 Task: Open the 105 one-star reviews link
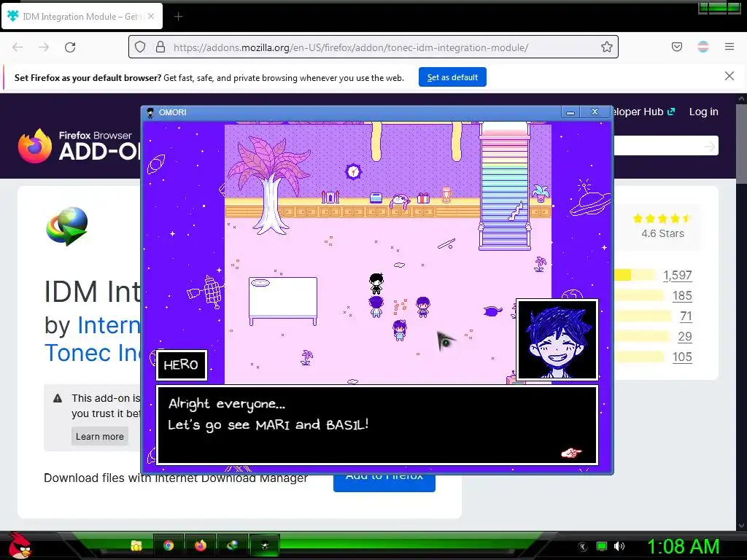tap(682, 357)
